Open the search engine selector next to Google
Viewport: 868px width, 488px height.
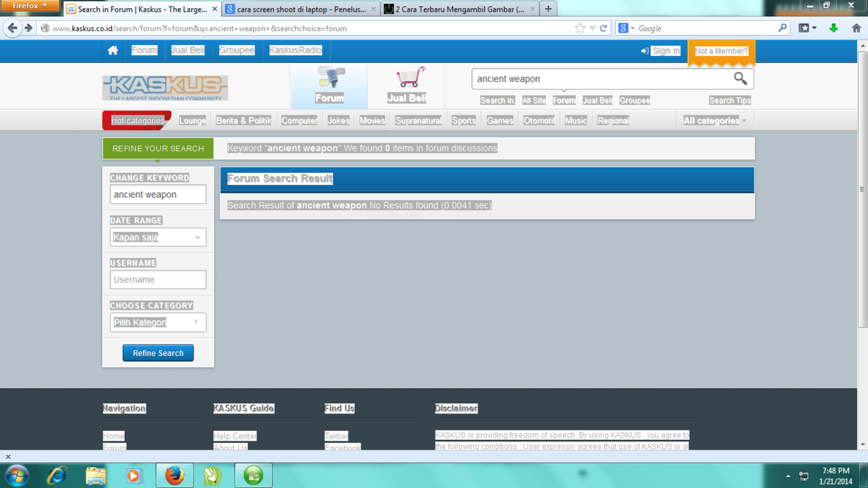click(627, 28)
